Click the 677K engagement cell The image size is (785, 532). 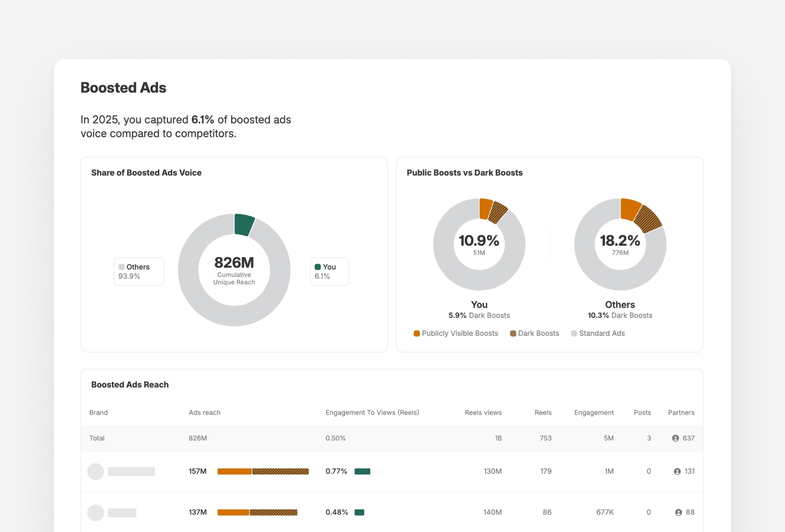[x=605, y=512]
